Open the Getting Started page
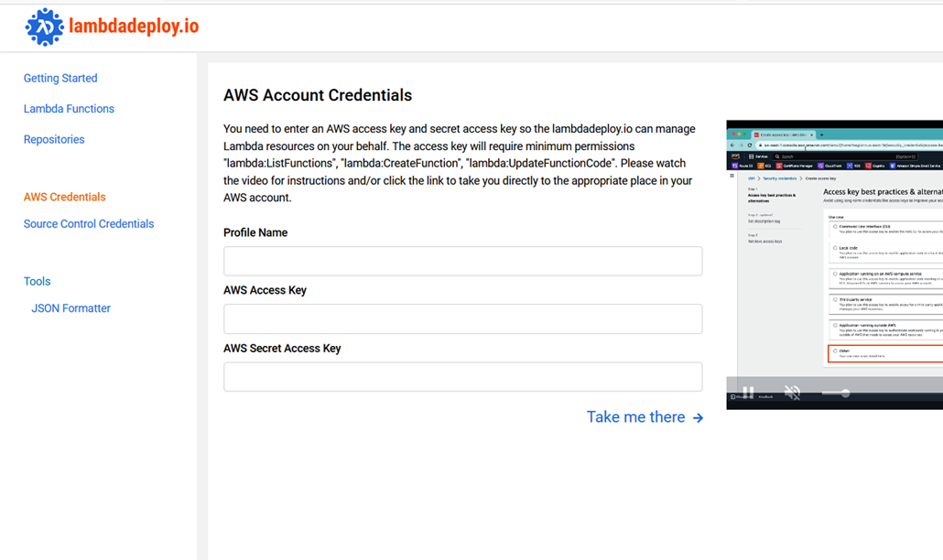Image resolution: width=943 pixels, height=560 pixels. click(60, 79)
